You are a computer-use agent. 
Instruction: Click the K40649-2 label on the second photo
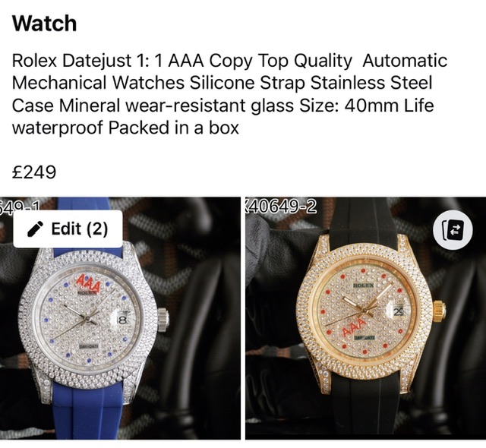[281, 207]
